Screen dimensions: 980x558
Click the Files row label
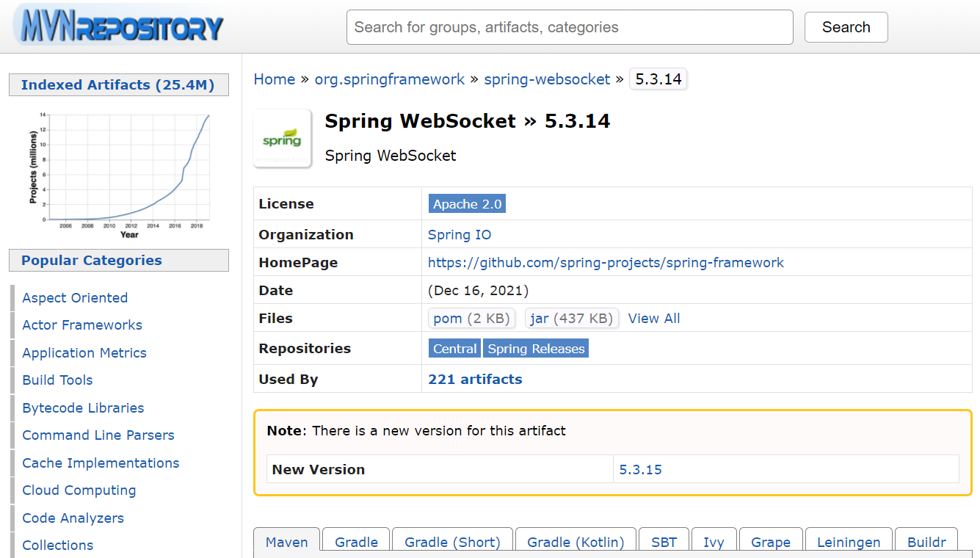[x=275, y=319]
